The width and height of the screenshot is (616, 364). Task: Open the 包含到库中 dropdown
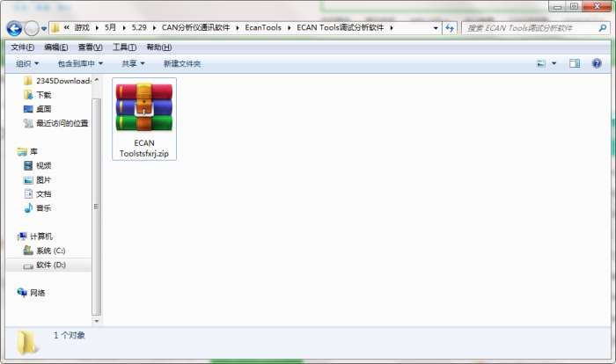[x=80, y=63]
